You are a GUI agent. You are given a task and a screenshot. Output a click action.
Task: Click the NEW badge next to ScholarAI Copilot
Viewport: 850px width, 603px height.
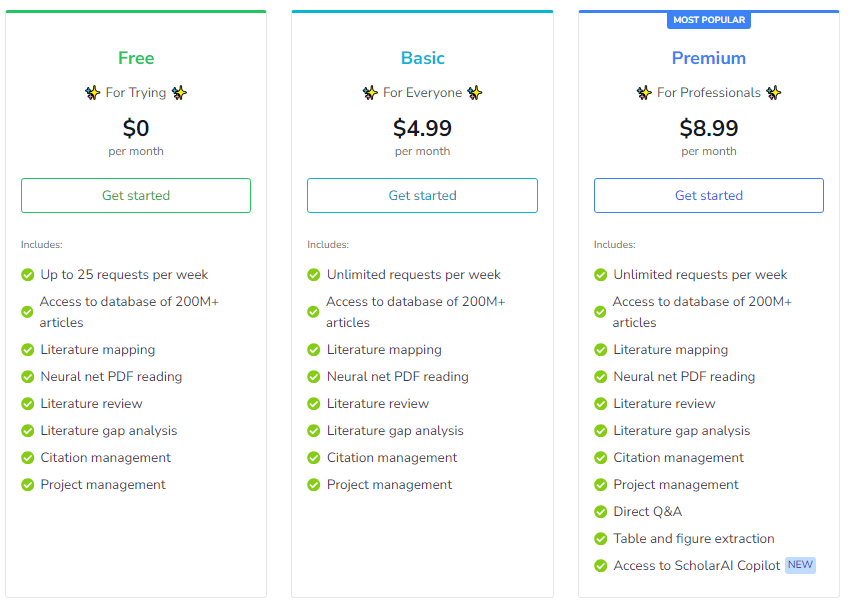[800, 564]
